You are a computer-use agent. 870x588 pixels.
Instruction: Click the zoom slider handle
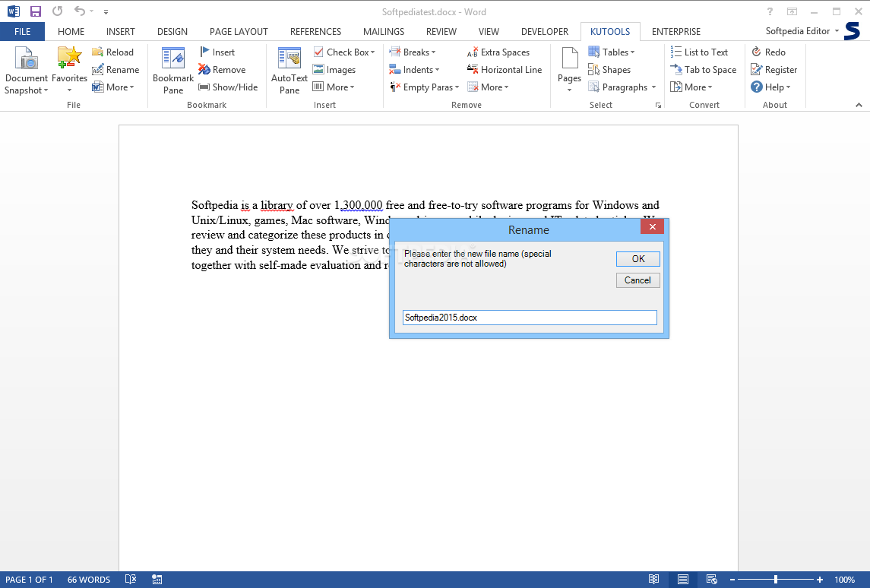pos(776,580)
